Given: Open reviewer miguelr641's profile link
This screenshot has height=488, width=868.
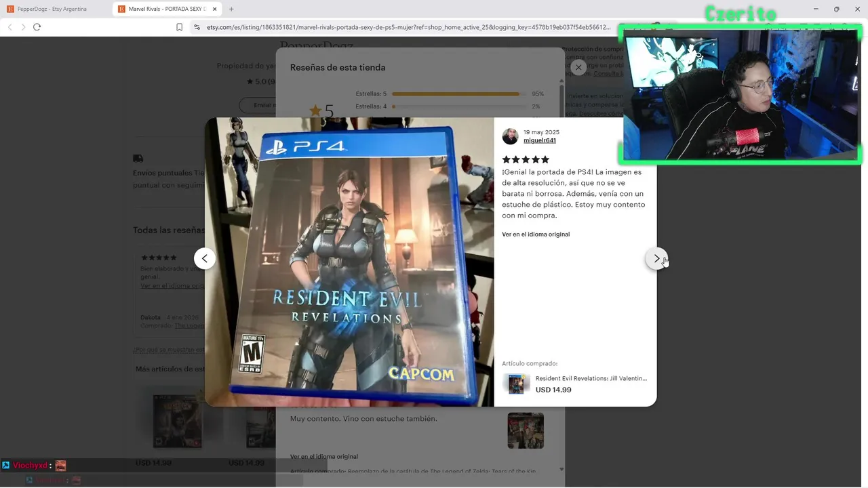Looking at the screenshot, I should pyautogui.click(x=539, y=140).
